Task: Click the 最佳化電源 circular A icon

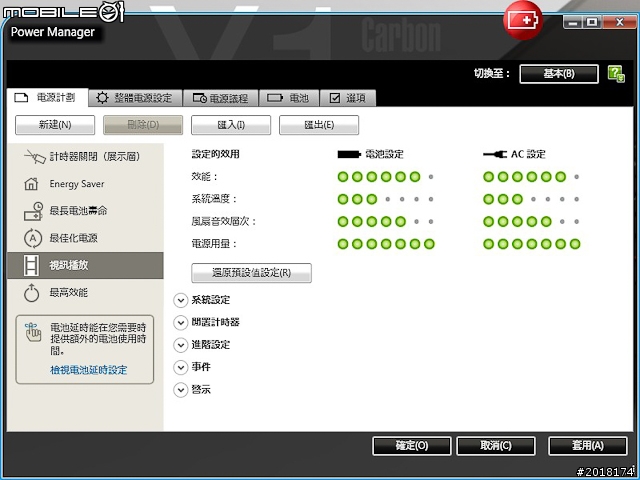Action: point(33,238)
